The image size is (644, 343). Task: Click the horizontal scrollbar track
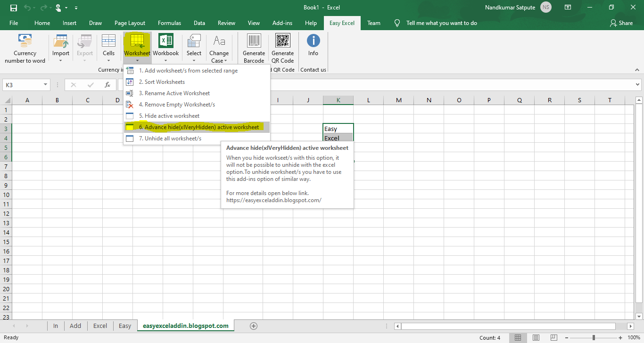[508, 326]
